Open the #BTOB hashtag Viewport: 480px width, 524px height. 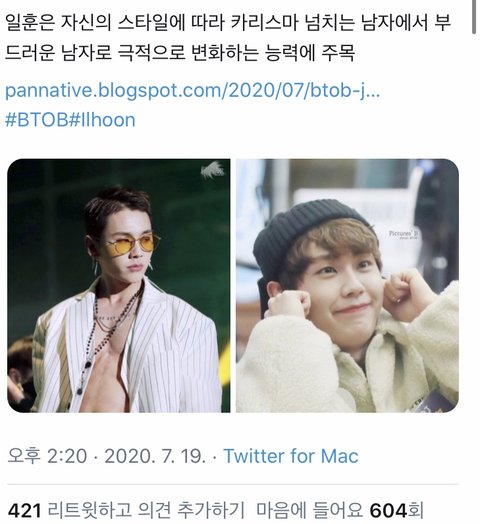pos(37,120)
